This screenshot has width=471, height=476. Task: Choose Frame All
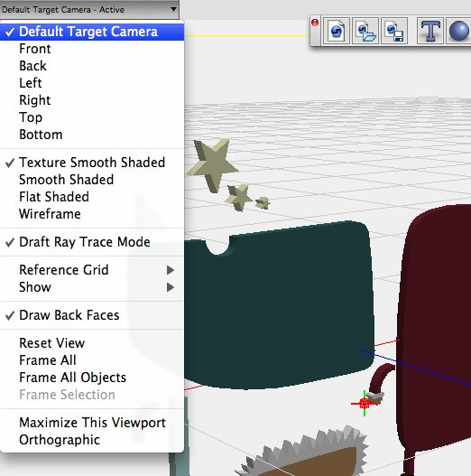(92, 360)
